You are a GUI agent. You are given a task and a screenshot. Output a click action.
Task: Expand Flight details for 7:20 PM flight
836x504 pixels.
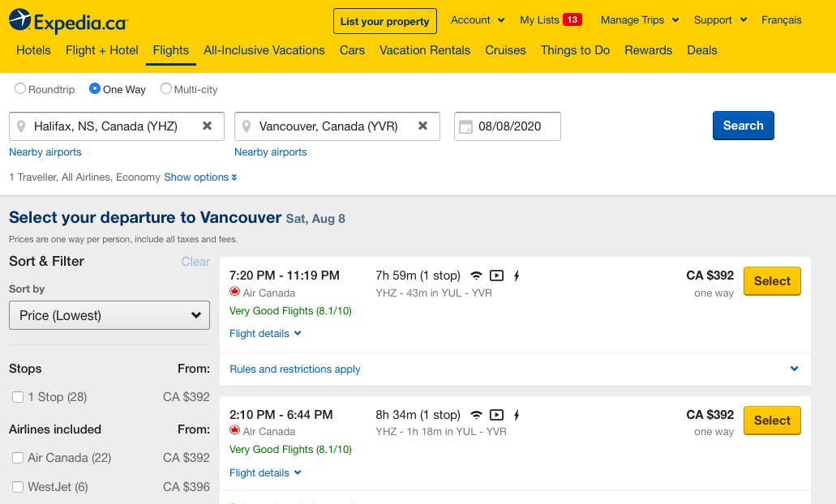(x=265, y=334)
